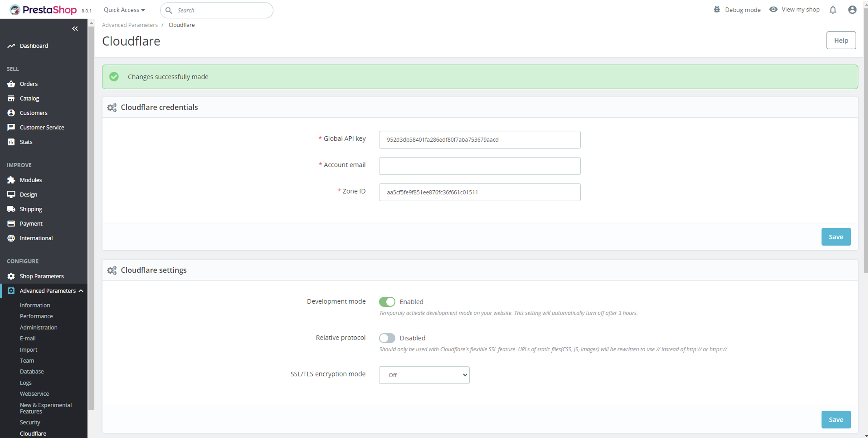Click the Advanced Parameters icon
The image size is (868, 438).
[x=11, y=291]
